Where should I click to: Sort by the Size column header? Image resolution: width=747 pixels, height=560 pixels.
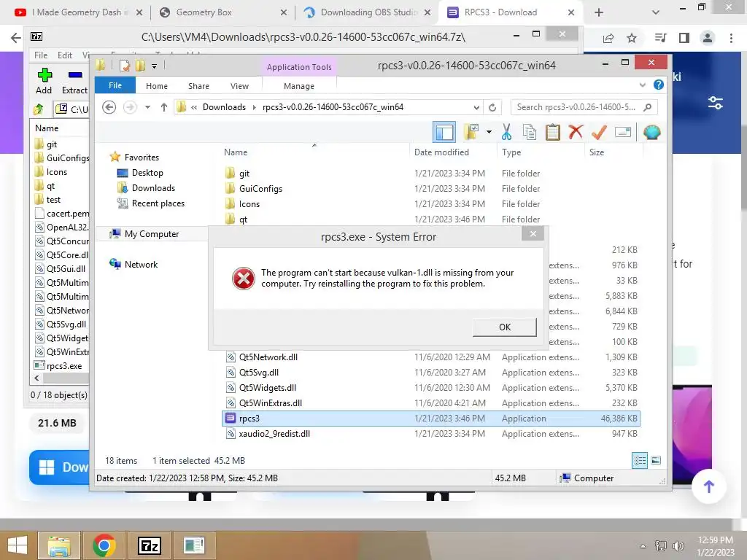click(597, 152)
